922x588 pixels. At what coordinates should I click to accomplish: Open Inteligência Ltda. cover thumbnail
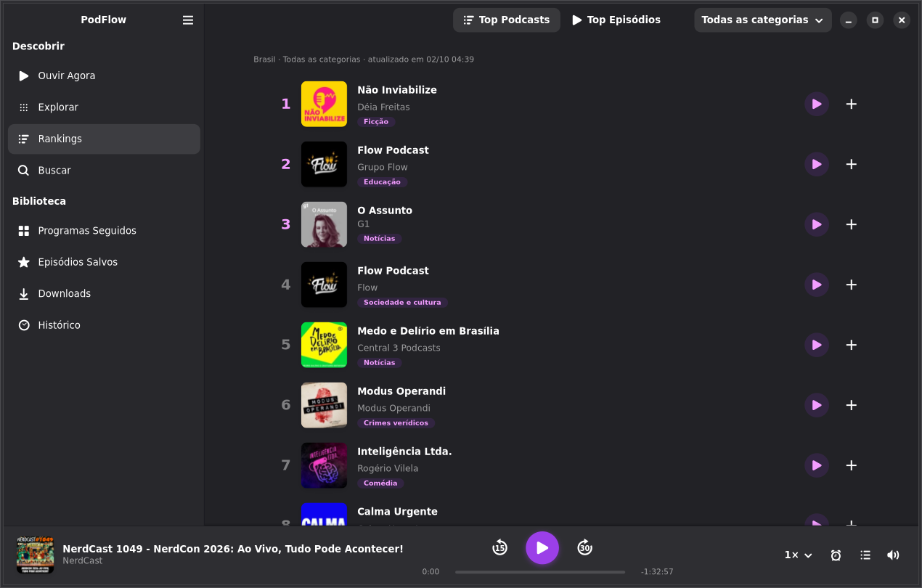(324, 465)
